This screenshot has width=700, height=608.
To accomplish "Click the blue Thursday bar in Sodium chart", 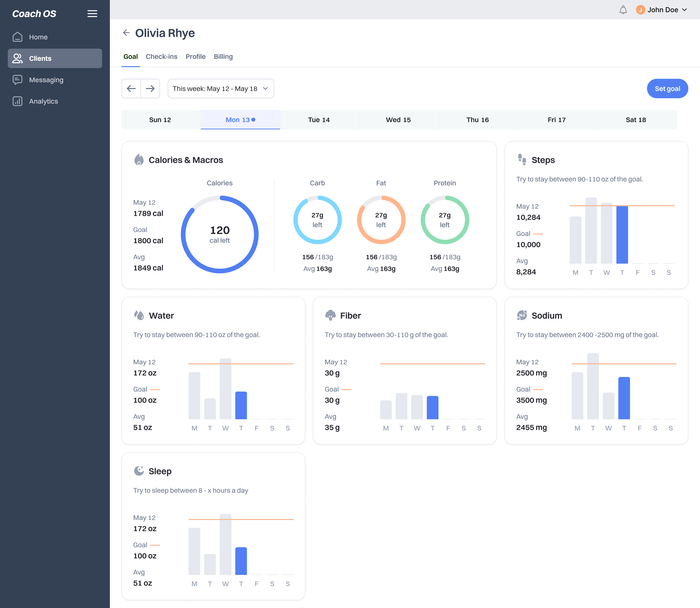I will tap(624, 398).
